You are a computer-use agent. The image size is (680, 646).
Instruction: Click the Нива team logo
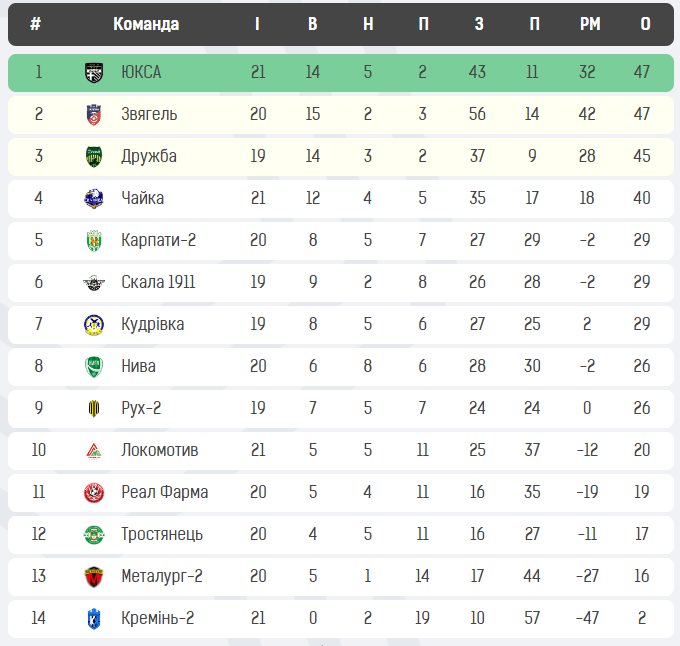click(x=93, y=366)
